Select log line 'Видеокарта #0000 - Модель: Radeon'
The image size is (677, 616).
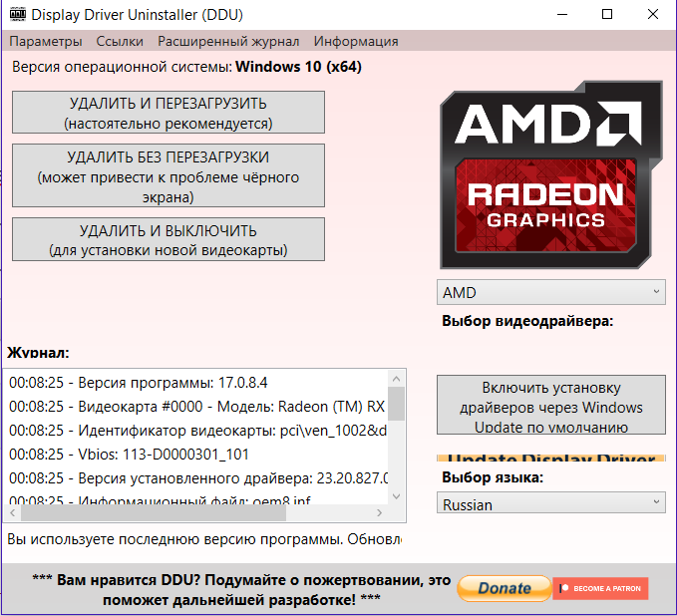tap(197, 407)
